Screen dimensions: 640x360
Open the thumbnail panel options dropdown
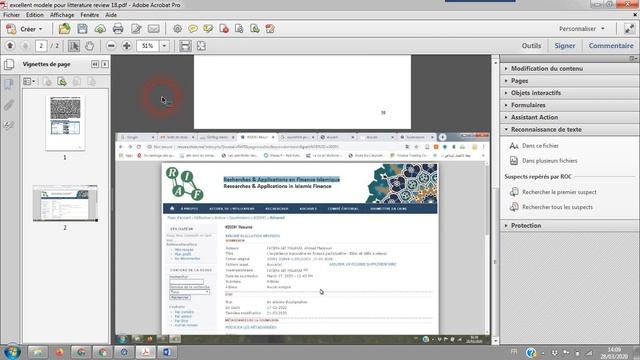[29, 82]
